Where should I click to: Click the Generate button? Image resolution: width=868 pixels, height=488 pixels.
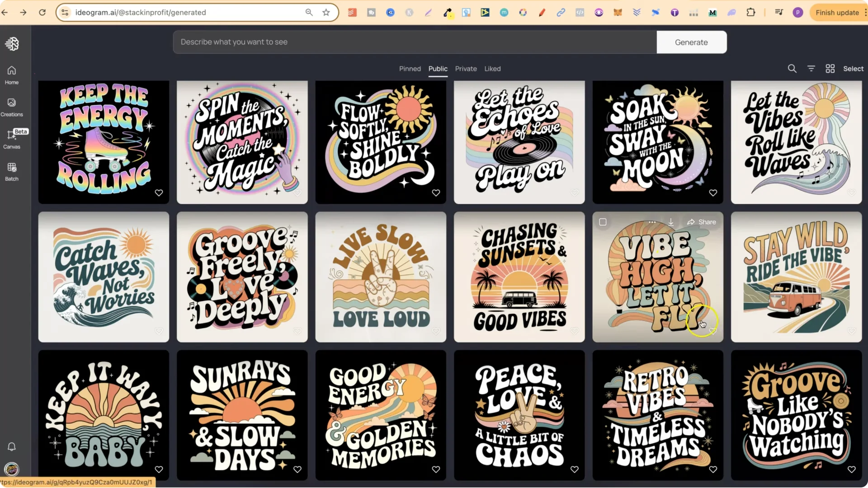pyautogui.click(x=691, y=42)
